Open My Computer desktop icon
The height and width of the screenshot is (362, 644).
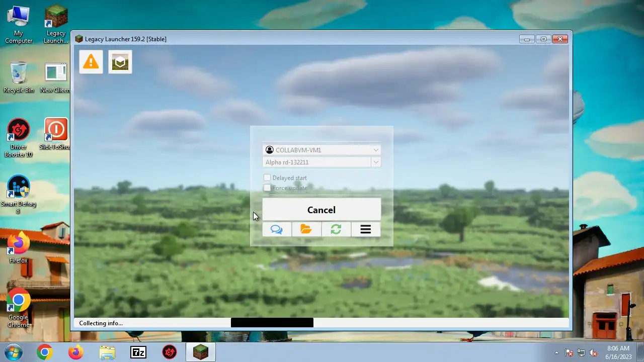[x=19, y=25]
